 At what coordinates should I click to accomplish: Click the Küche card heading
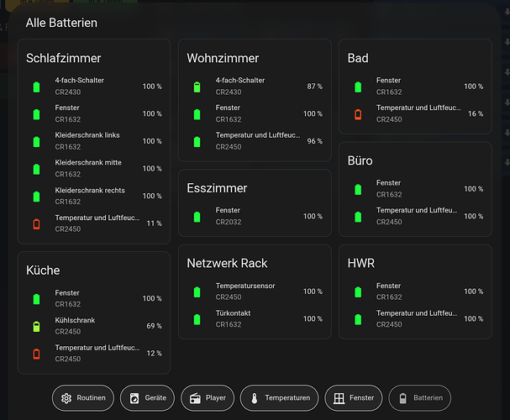(x=43, y=270)
